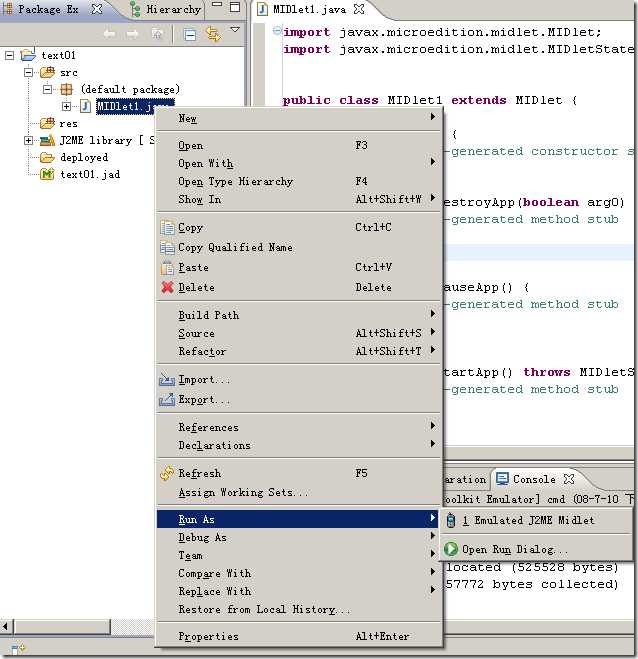Click Refresh in the context menu
638x659 pixels.
(199, 474)
